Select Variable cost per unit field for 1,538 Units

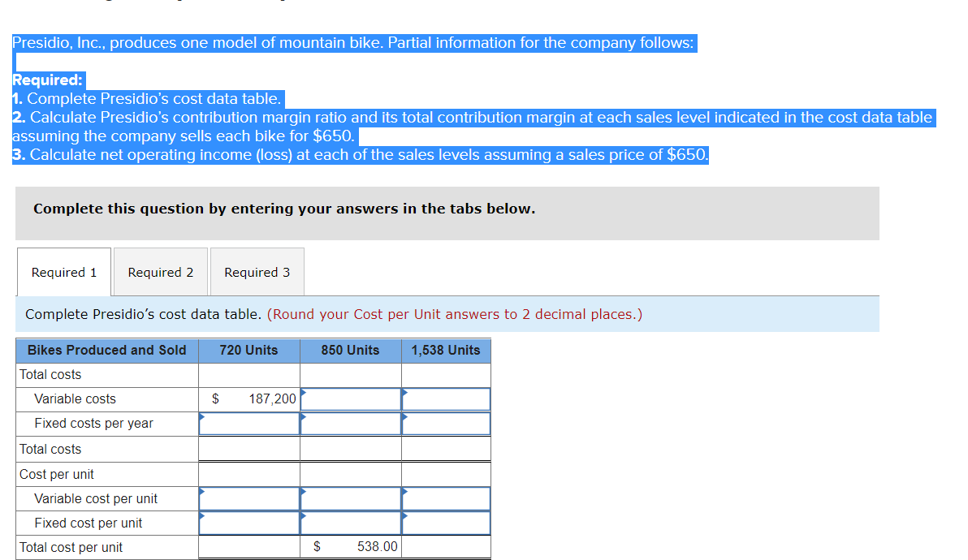(447, 499)
